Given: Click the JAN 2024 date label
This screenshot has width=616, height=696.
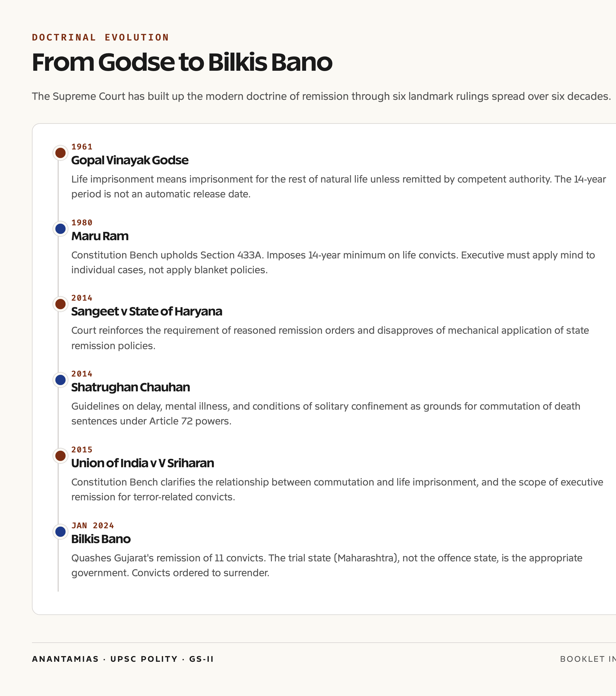Looking at the screenshot, I should click(x=93, y=526).
